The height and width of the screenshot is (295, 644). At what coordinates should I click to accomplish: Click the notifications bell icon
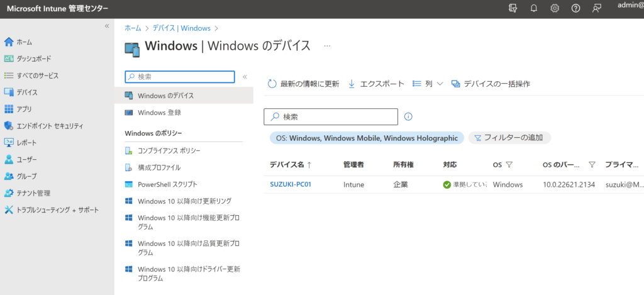tap(534, 8)
